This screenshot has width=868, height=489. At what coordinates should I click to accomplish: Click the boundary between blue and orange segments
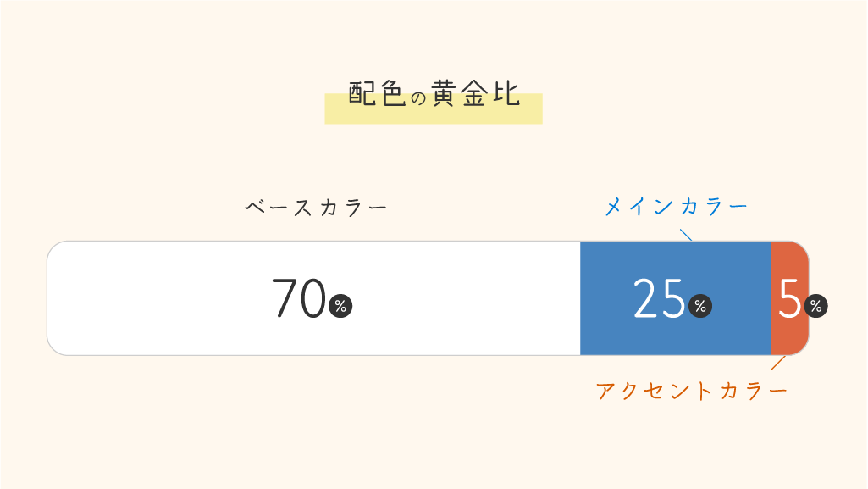[771, 298]
